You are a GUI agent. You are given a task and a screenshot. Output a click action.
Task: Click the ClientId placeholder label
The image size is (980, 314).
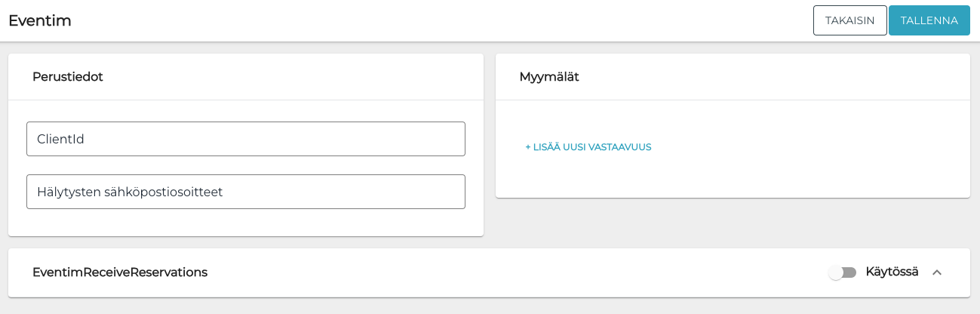(x=60, y=139)
